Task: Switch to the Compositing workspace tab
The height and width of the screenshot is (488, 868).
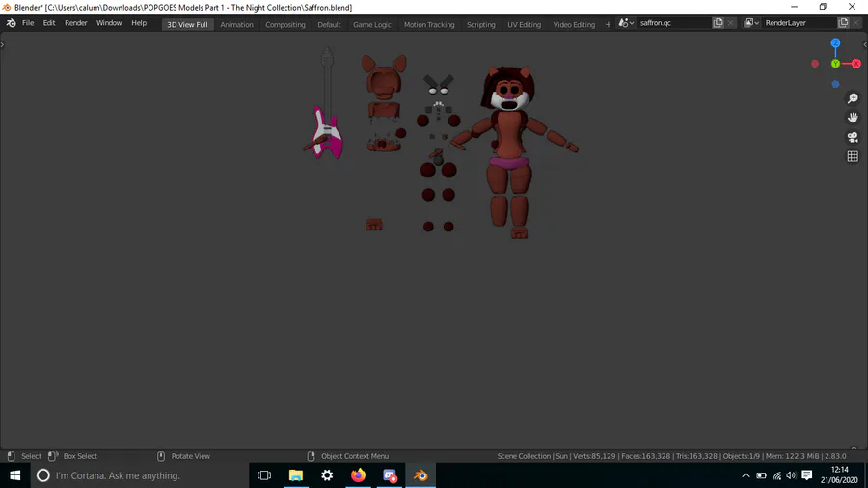Action: pos(285,24)
